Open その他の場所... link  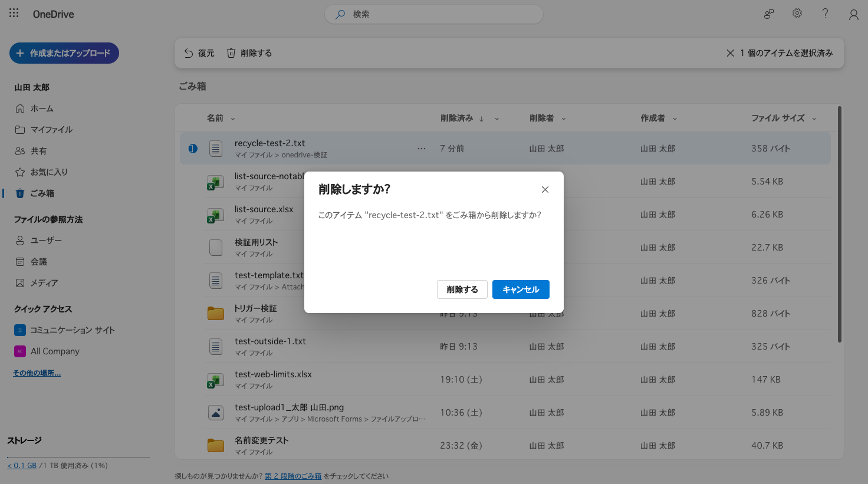click(37, 373)
